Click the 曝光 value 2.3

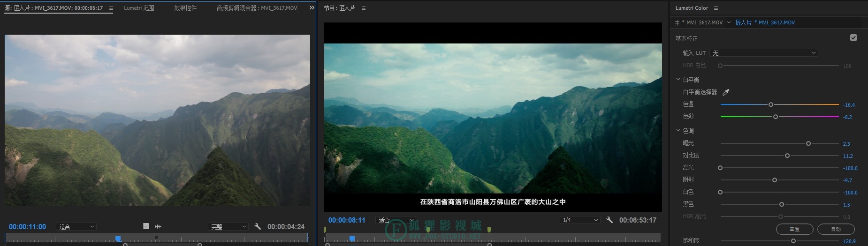pyautogui.click(x=846, y=144)
